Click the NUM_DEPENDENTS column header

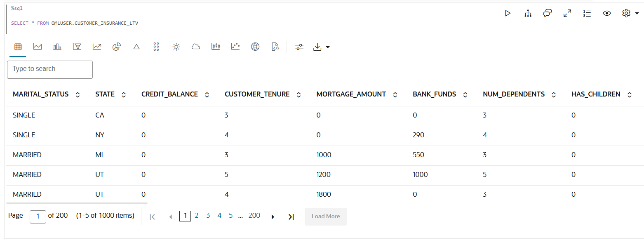point(514,94)
